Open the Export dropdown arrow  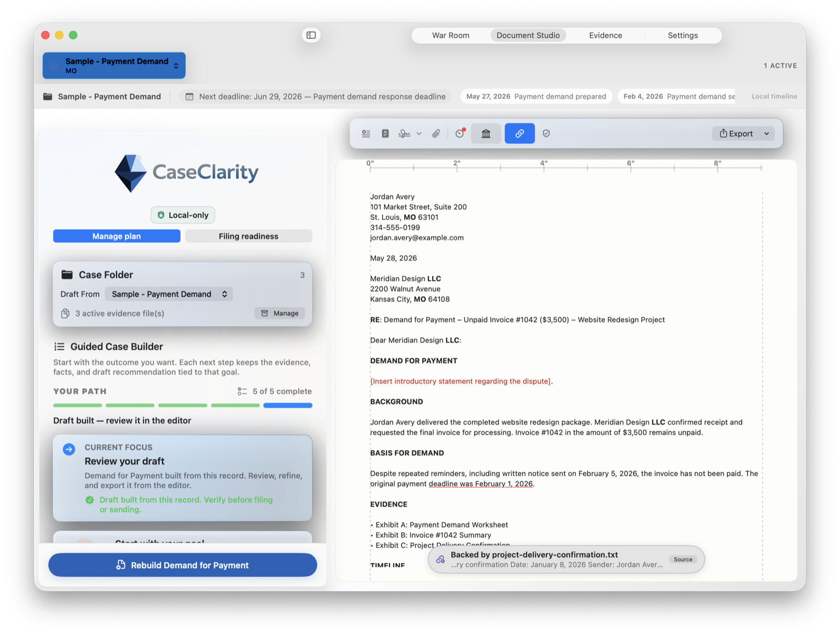(x=766, y=134)
